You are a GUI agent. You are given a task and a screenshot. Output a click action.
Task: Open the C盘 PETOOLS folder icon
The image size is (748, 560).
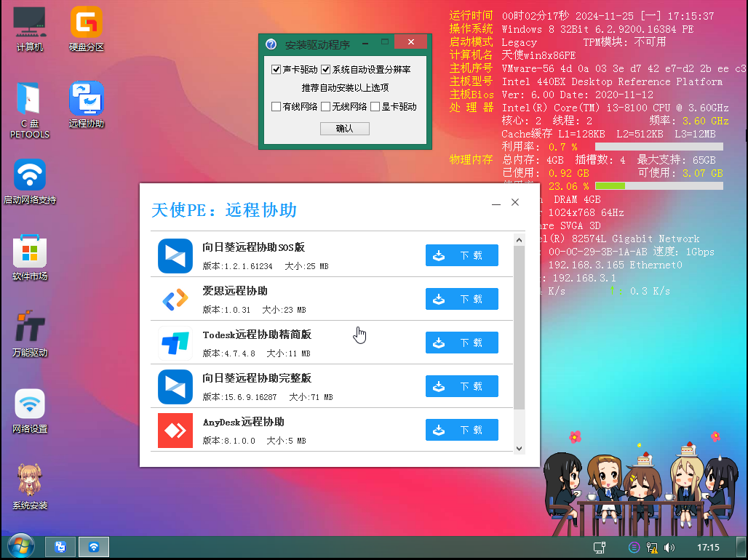pyautogui.click(x=30, y=110)
